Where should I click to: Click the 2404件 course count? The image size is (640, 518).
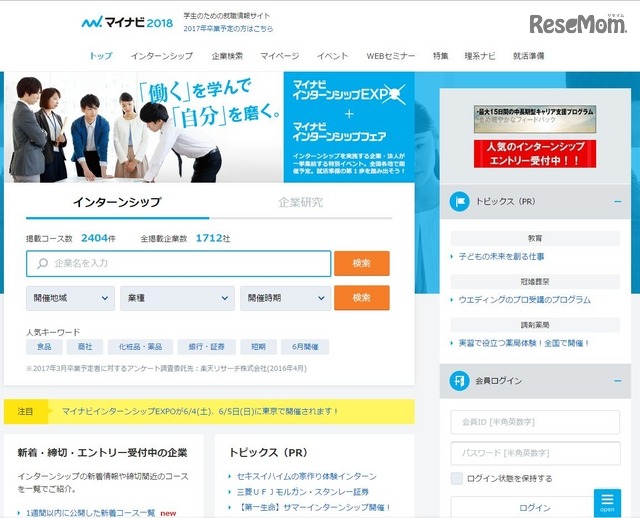tap(98, 238)
